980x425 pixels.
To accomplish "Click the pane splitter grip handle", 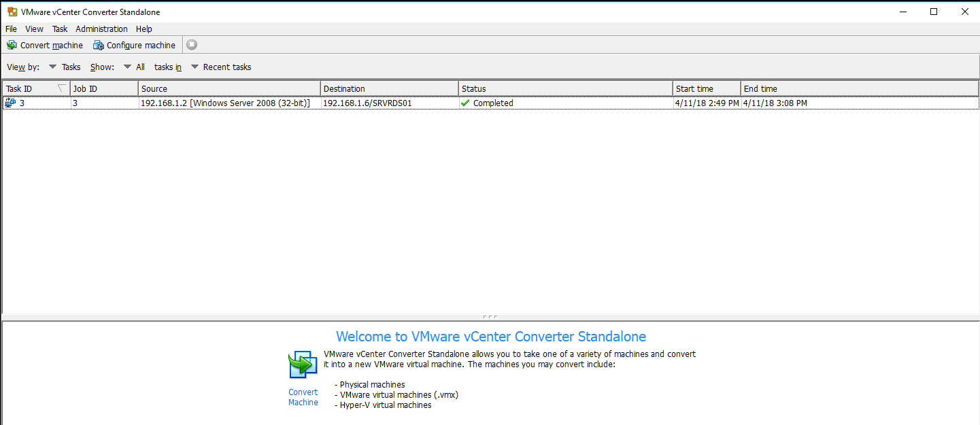I will tap(490, 317).
